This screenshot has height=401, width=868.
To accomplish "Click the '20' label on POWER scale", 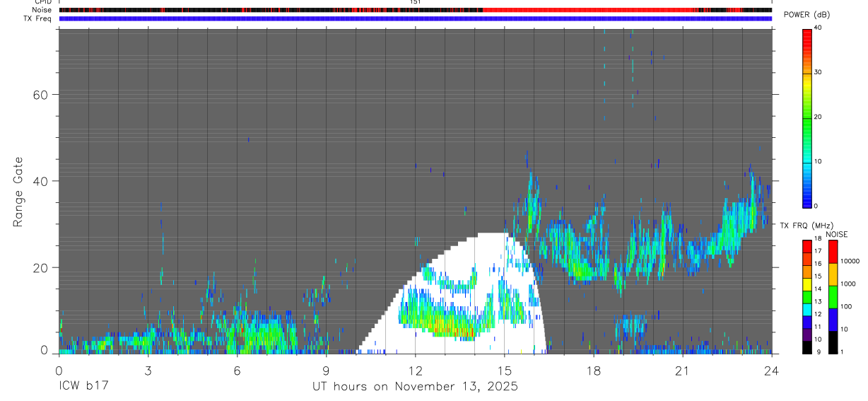I will [x=819, y=117].
